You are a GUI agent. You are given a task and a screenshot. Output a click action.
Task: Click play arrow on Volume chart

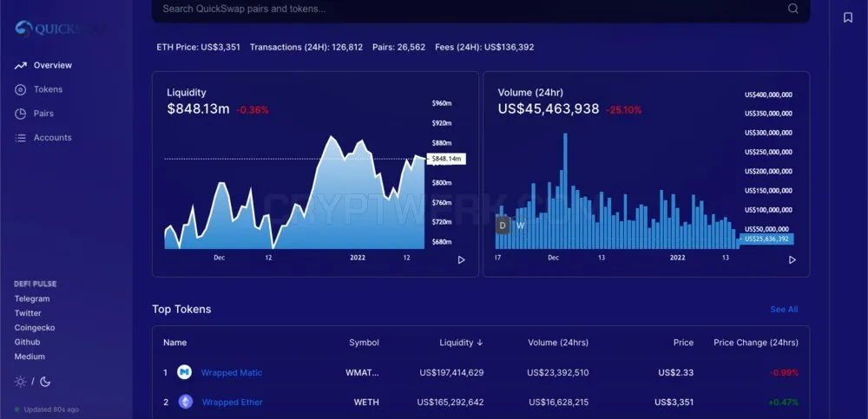pyautogui.click(x=792, y=259)
